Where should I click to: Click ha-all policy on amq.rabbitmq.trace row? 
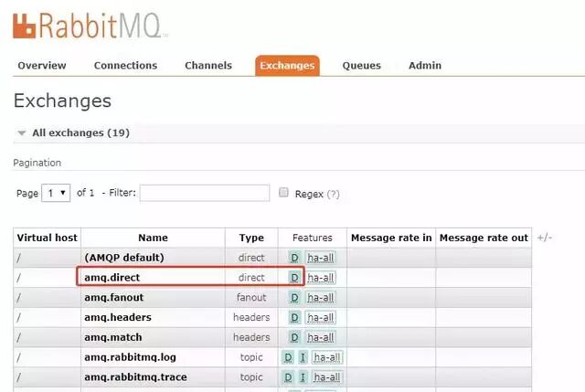click(x=327, y=377)
